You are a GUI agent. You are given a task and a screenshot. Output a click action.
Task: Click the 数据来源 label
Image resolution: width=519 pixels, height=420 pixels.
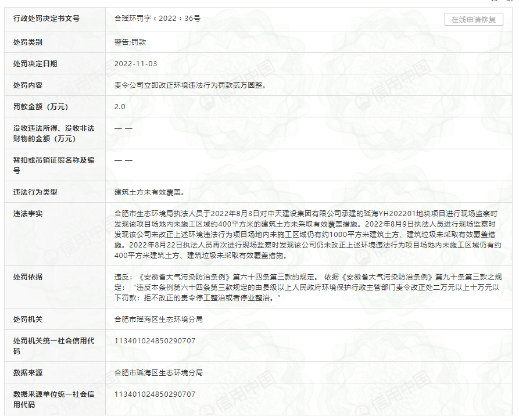click(28, 373)
